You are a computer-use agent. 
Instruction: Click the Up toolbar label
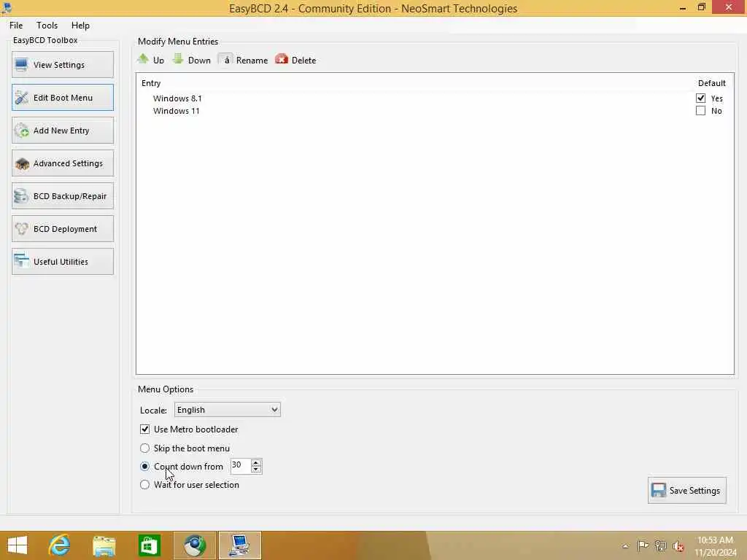click(x=158, y=61)
